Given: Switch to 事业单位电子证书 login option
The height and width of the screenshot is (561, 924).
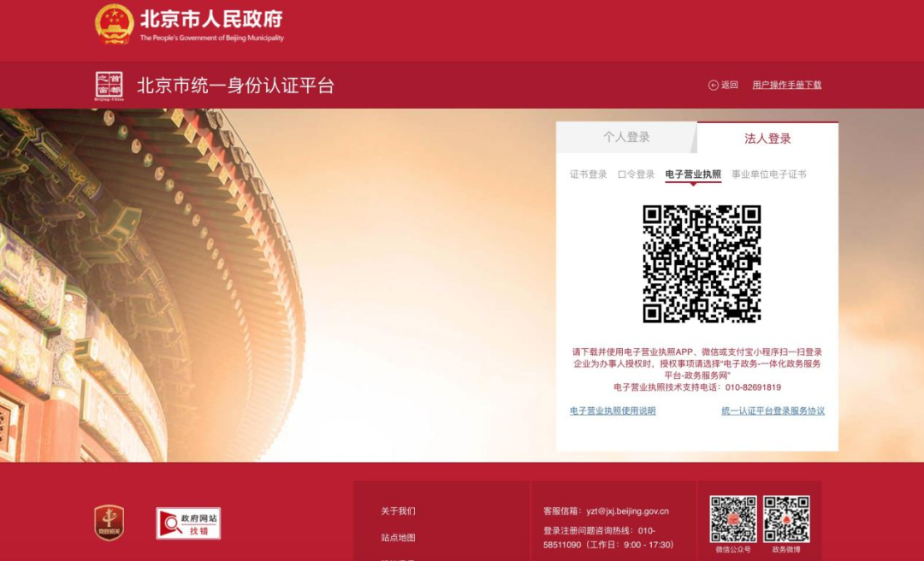Looking at the screenshot, I should pos(768,174).
